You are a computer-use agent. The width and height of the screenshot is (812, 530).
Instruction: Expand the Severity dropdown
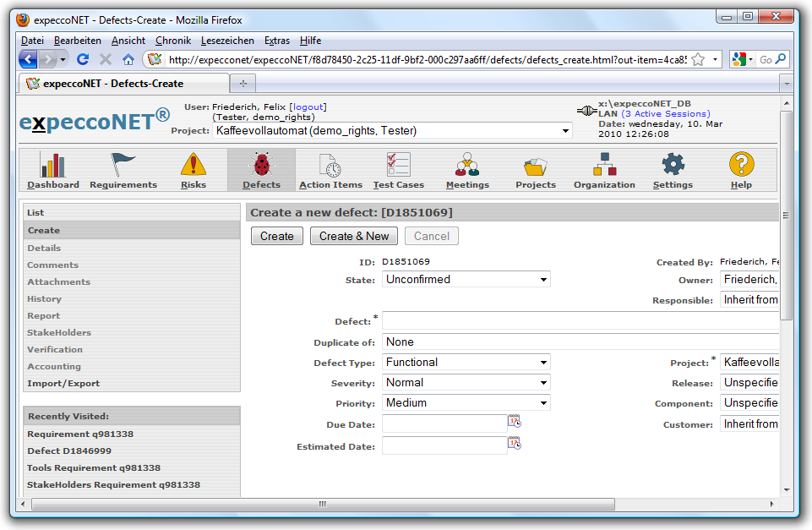(x=466, y=383)
